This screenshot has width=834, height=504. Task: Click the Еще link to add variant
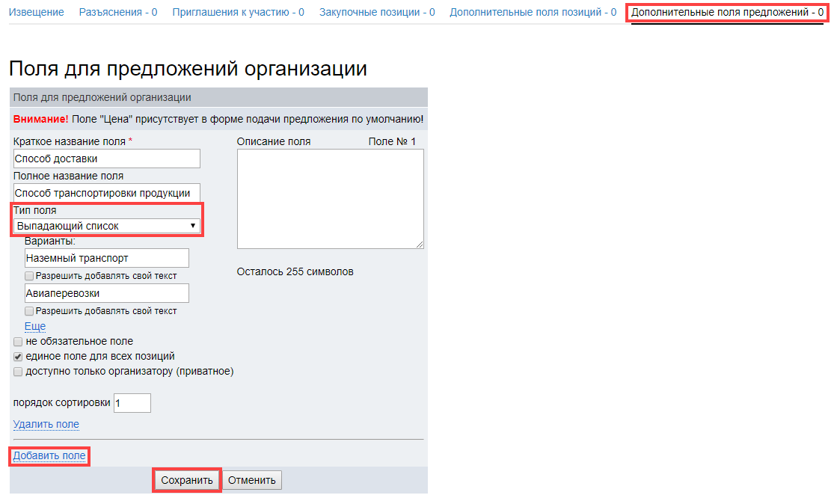[35, 326]
